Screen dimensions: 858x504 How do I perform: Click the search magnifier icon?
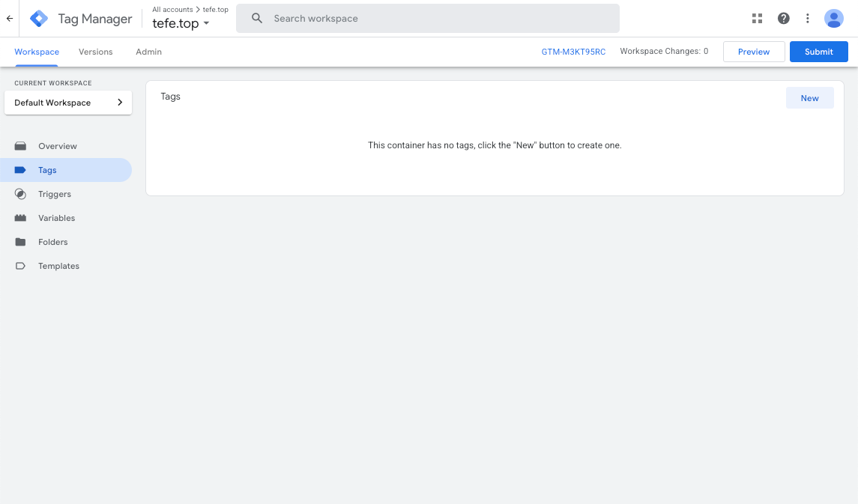pyautogui.click(x=257, y=19)
